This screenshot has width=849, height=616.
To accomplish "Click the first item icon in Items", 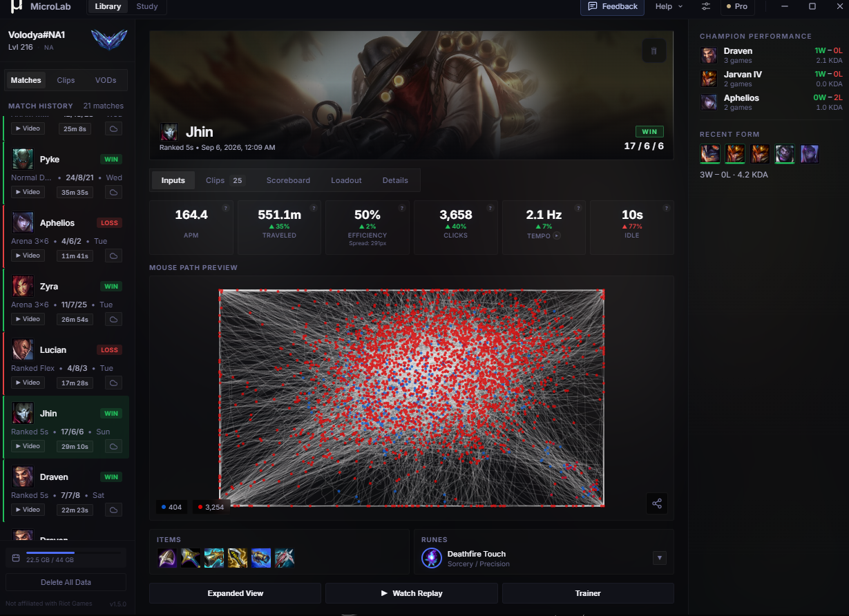I will point(167,558).
